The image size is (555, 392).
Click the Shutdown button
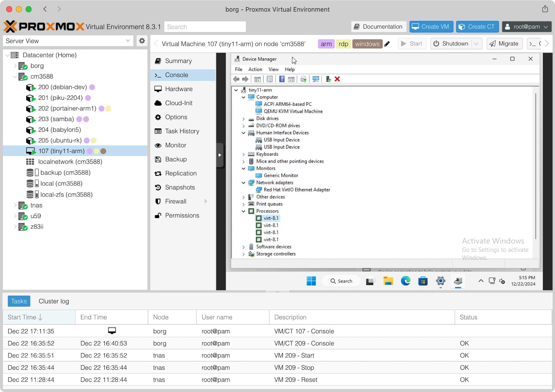(x=451, y=44)
